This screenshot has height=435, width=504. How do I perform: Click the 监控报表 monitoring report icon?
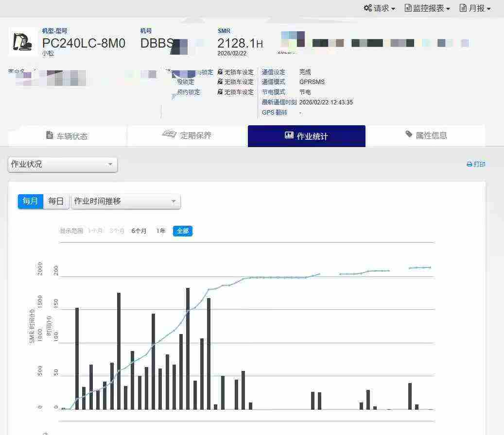point(409,8)
